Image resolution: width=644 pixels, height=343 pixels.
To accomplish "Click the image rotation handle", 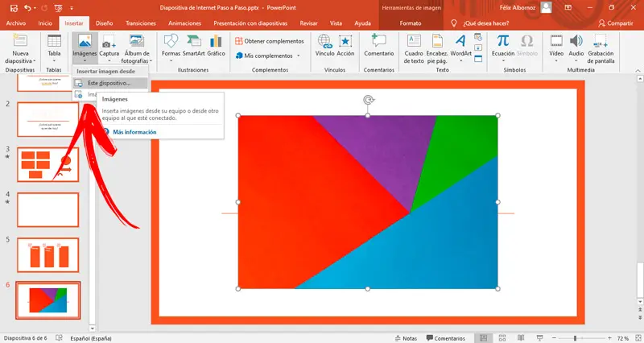I will click(369, 100).
